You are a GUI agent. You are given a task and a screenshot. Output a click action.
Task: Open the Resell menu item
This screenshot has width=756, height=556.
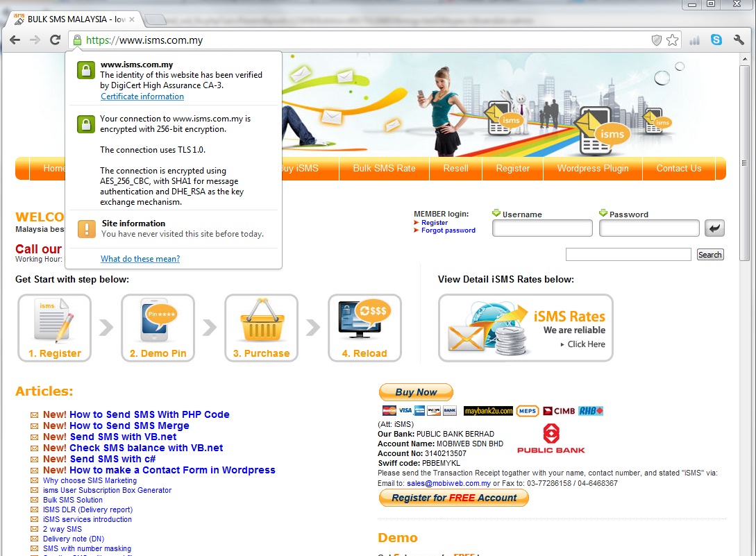455,168
